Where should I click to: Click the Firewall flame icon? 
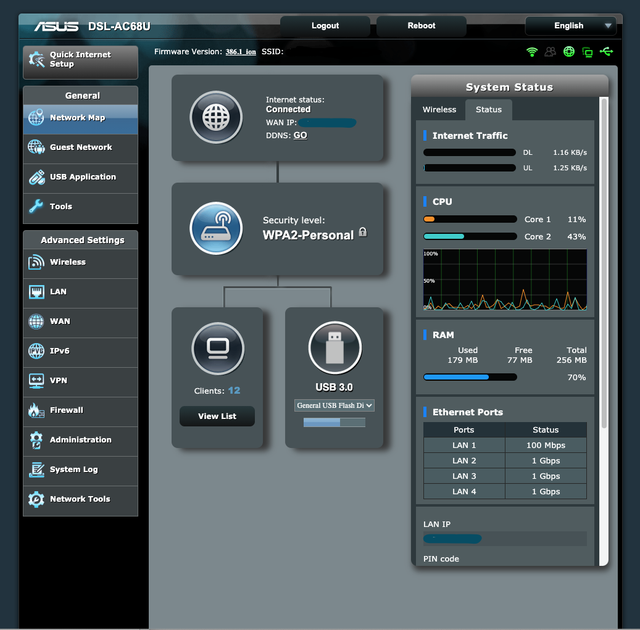pos(36,410)
